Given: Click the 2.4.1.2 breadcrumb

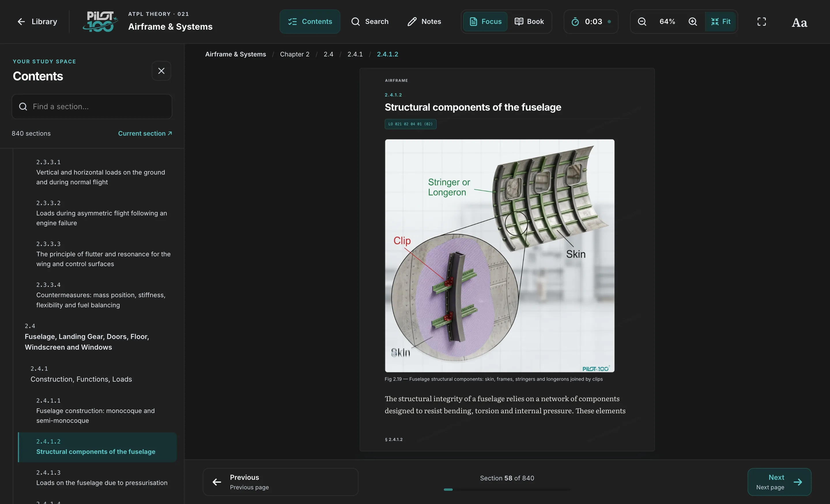Looking at the screenshot, I should pyautogui.click(x=387, y=54).
